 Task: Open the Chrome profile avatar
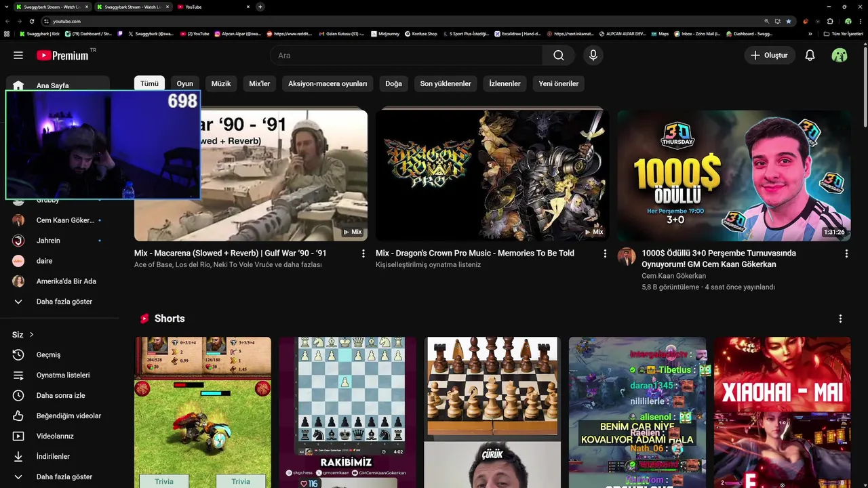848,21
